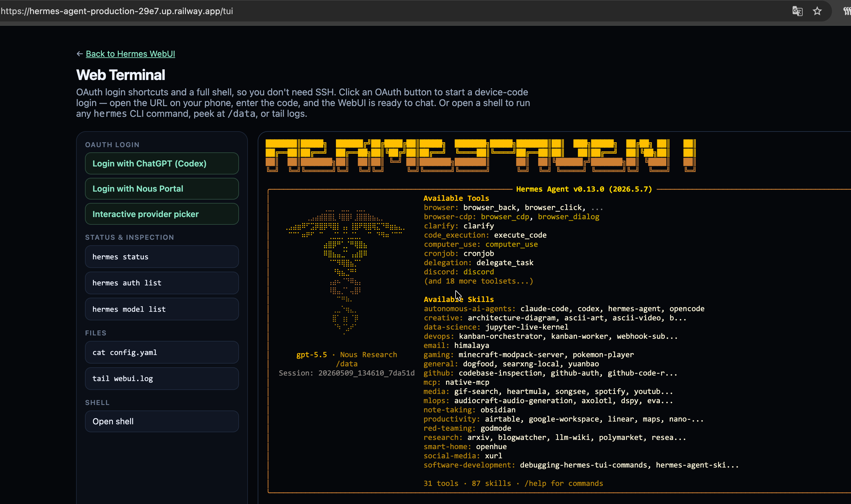Focus the browser address bar URL
Screen dimensions: 851x504
click(x=117, y=11)
